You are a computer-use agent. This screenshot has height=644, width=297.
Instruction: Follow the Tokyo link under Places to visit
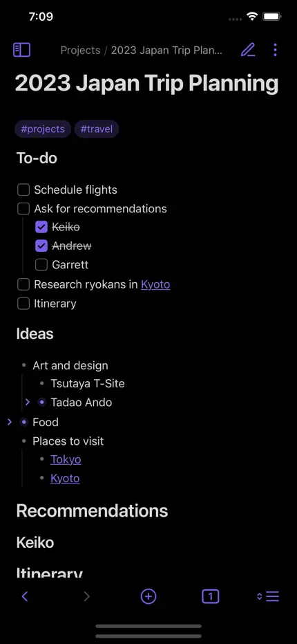(66, 459)
